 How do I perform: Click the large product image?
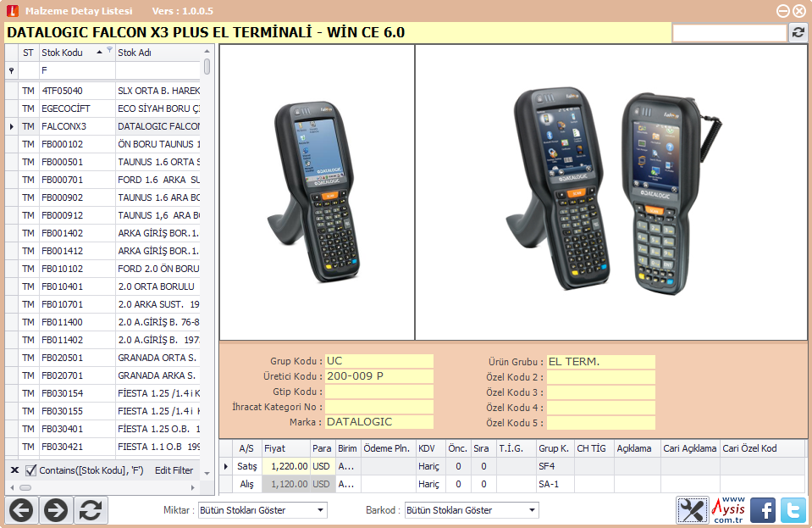pos(611,192)
